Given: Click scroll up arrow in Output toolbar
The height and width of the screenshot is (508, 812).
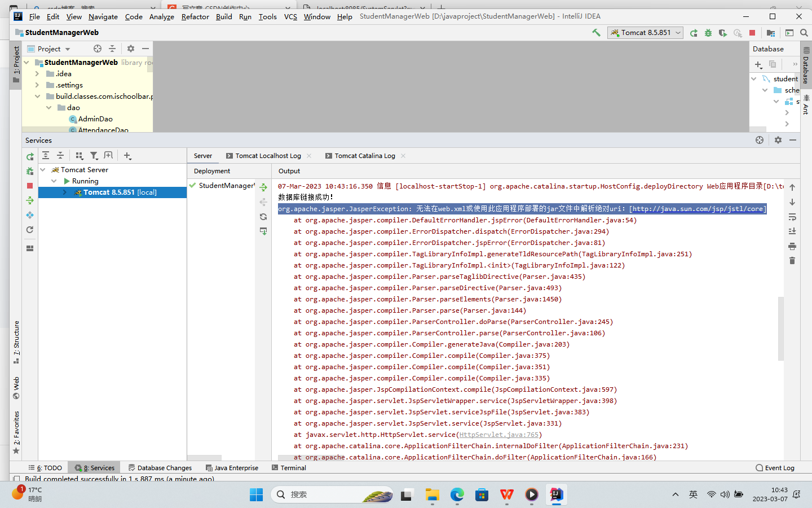Looking at the screenshot, I should pos(792,187).
